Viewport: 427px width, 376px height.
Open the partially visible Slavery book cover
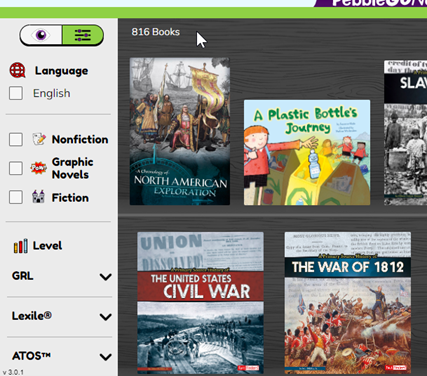pyautogui.click(x=405, y=132)
